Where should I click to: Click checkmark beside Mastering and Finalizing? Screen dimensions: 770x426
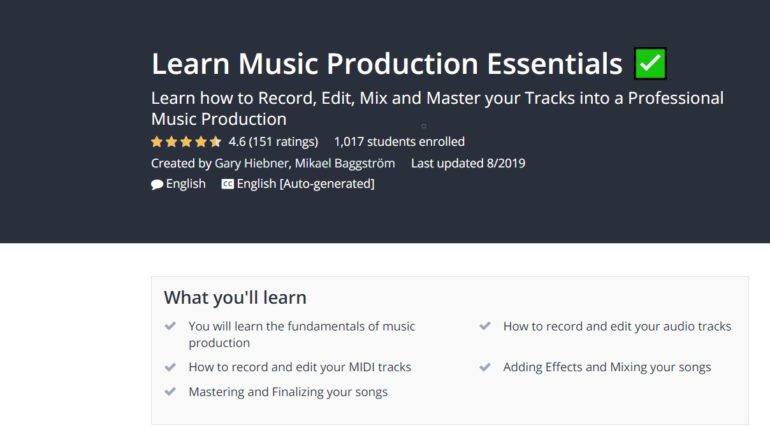(x=171, y=392)
